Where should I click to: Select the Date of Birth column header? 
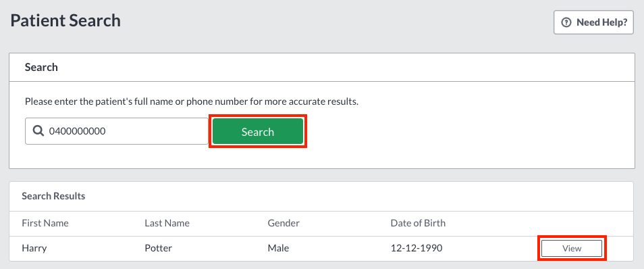pyautogui.click(x=418, y=223)
